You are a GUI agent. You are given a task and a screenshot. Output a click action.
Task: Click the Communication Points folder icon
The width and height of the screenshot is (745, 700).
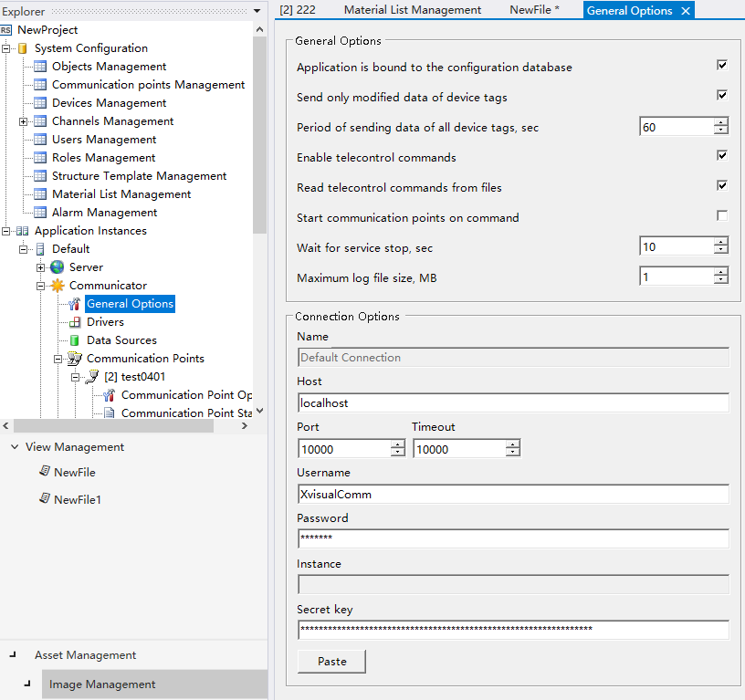point(75,359)
